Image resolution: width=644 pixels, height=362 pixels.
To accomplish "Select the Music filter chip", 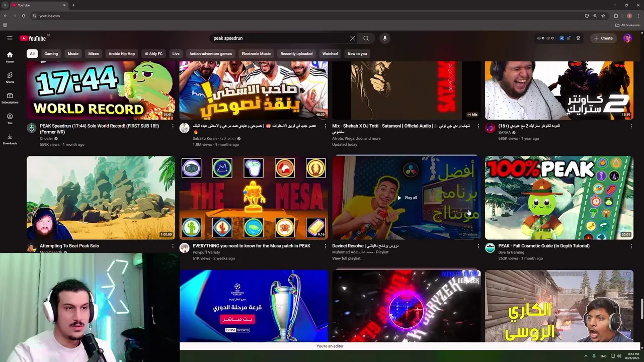I will 73,54.
